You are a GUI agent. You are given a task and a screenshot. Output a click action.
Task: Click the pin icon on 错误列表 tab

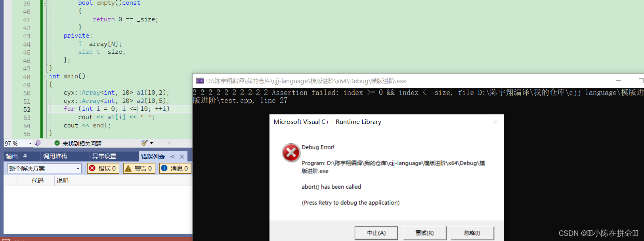click(172, 156)
